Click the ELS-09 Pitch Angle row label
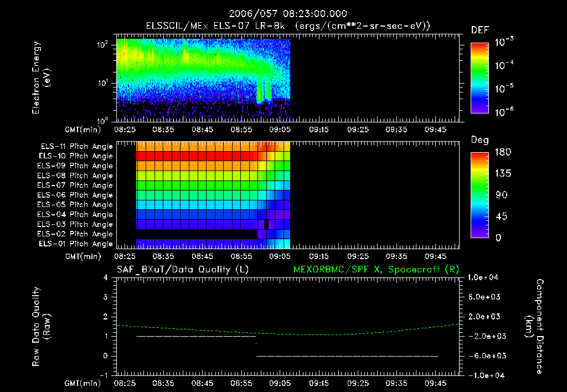Viewport: 567px width, 392px height. pyautogui.click(x=75, y=166)
